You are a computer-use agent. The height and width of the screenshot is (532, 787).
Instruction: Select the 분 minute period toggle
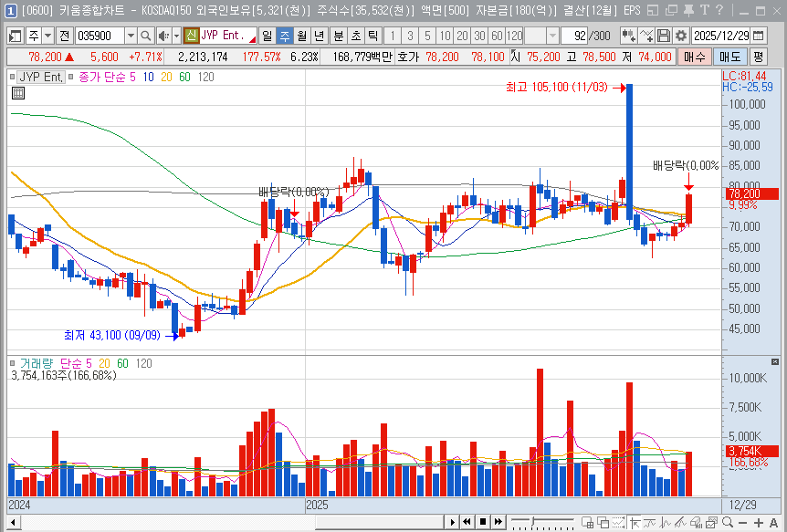point(339,36)
